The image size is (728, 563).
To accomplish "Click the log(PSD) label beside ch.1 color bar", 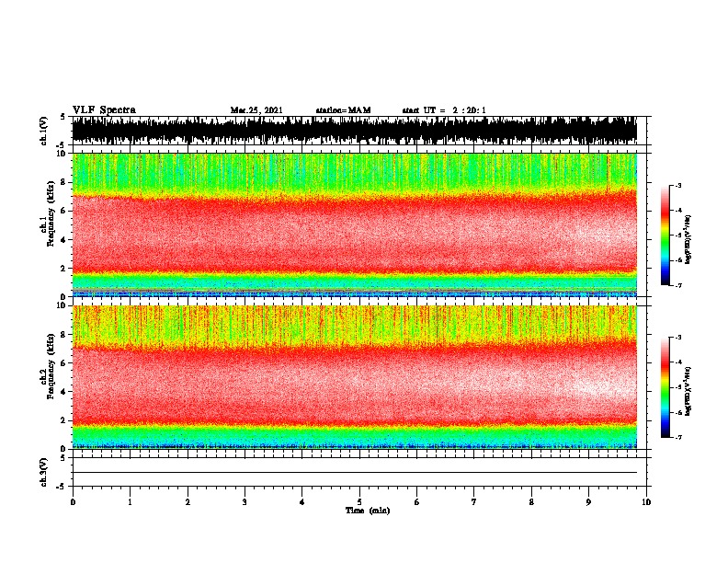I will (x=688, y=240).
